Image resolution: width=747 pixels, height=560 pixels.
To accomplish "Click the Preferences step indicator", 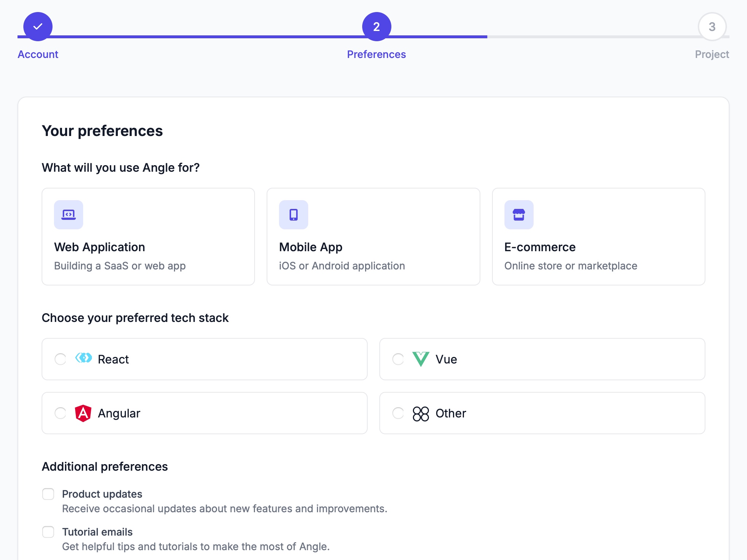I will [376, 26].
